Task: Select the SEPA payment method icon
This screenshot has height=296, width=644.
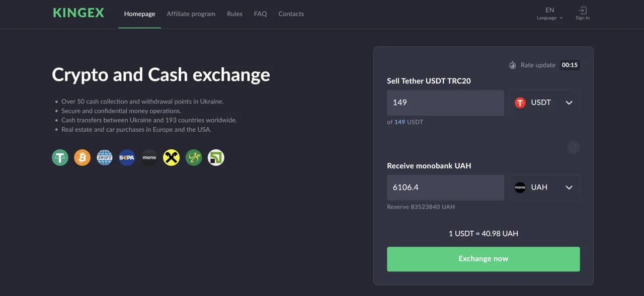Action: tap(126, 157)
